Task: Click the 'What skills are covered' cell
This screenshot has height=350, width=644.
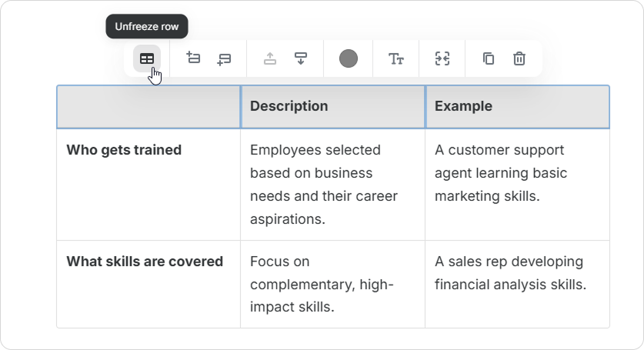Action: pyautogui.click(x=145, y=262)
